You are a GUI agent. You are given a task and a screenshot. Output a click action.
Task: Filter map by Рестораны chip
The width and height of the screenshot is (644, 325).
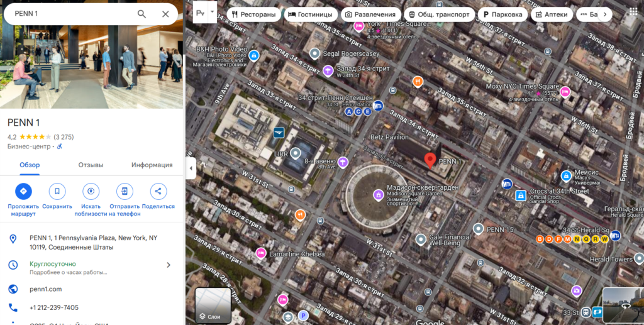coord(254,14)
